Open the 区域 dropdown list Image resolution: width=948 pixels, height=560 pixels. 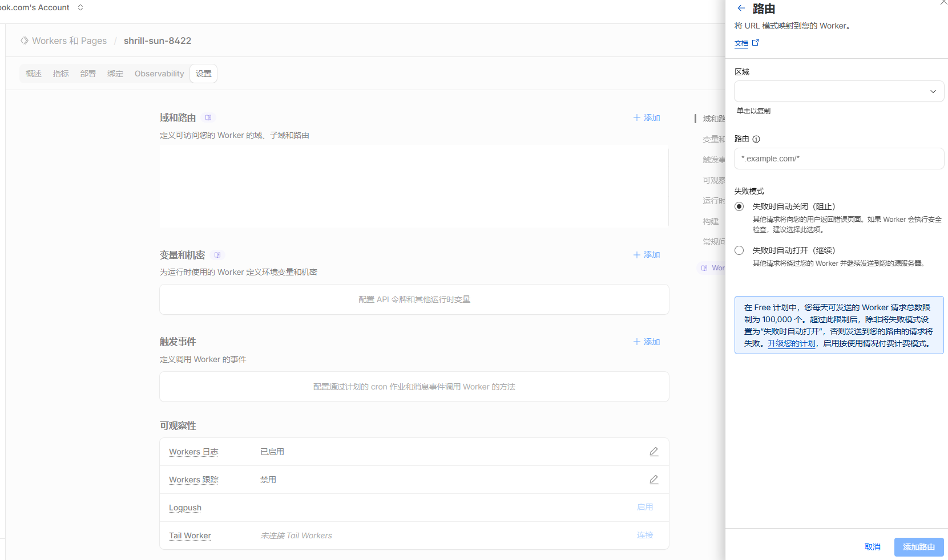[838, 91]
